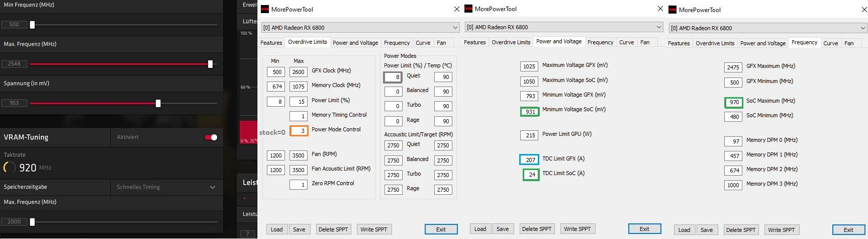Click Minimum Voltage GFX field showing 793
Screen dimensions: 868x239
coord(529,96)
